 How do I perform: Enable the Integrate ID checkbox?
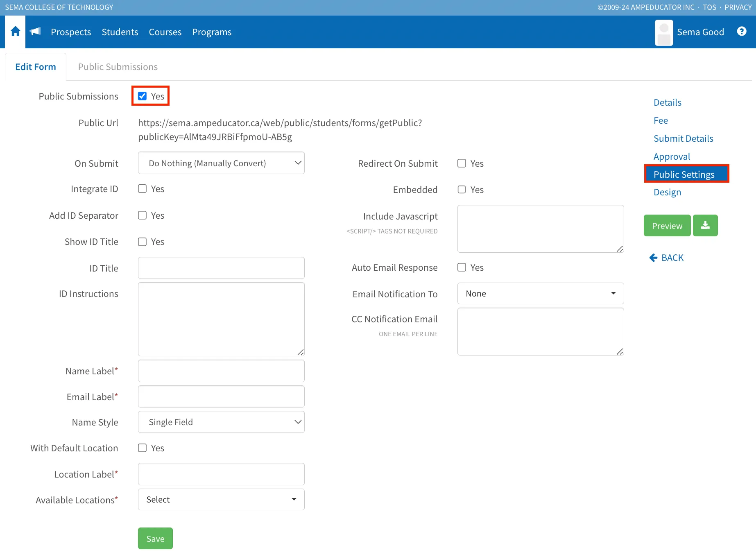(x=142, y=189)
